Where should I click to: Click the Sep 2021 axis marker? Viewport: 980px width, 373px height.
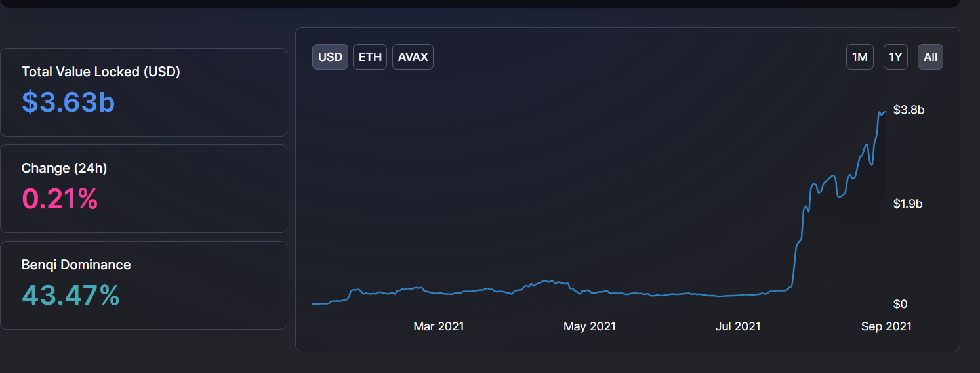coord(886,326)
